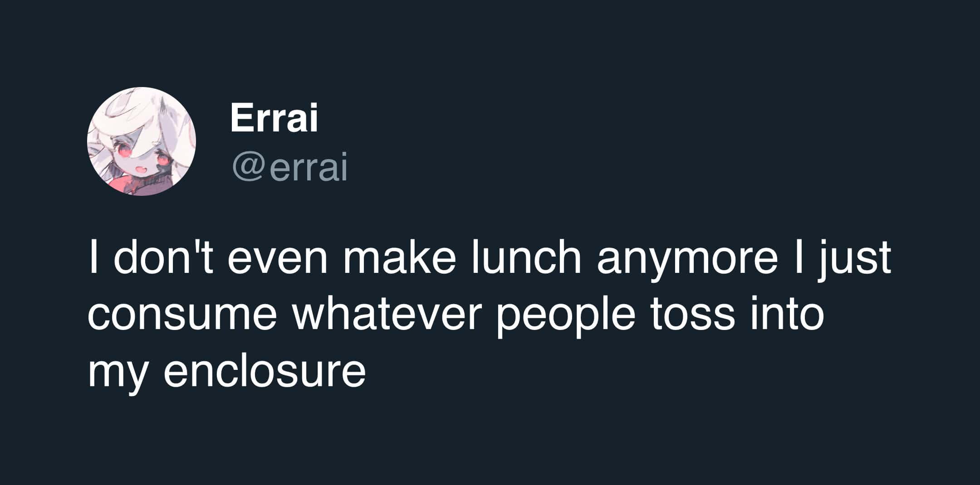
Task: Click Errai's profile avatar picture
Action: click(142, 141)
